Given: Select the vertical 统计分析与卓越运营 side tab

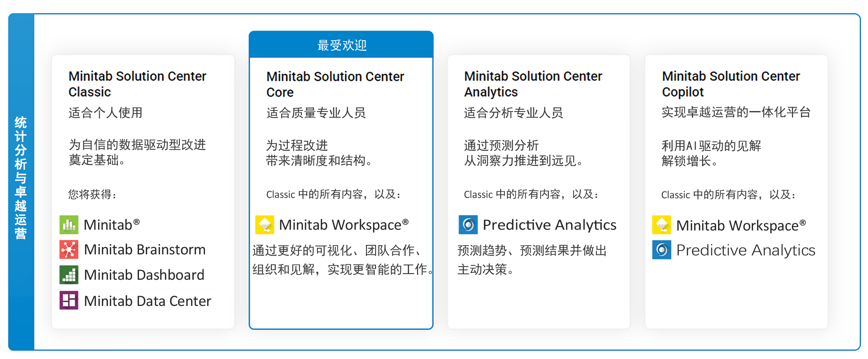Looking at the screenshot, I should point(21,182).
